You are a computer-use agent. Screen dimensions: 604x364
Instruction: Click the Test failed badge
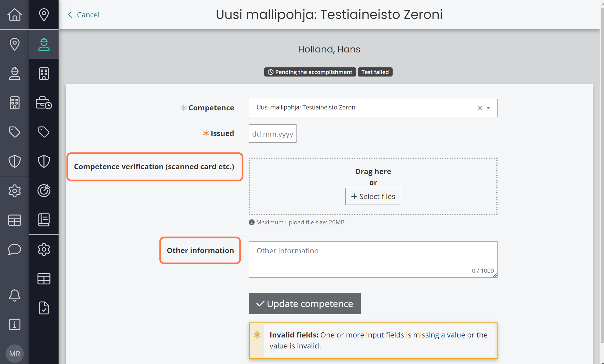point(375,72)
